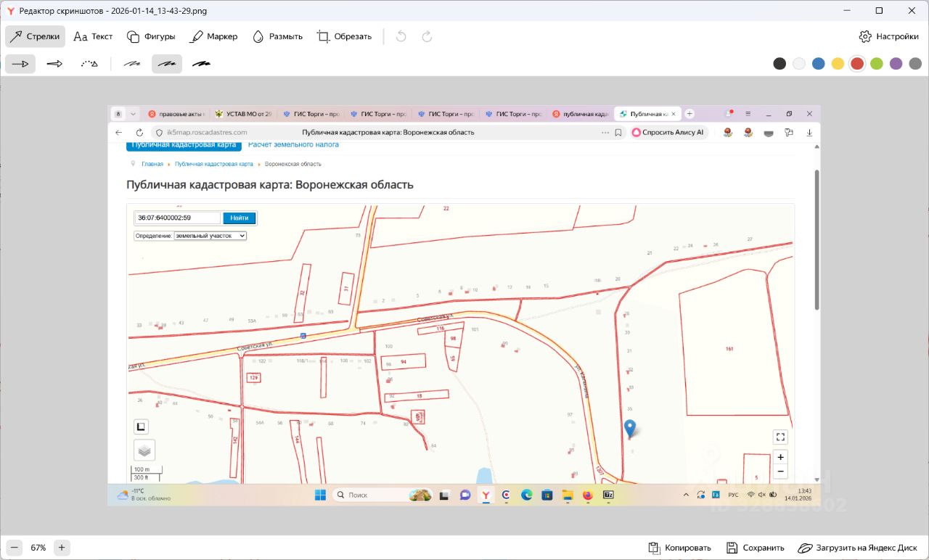Click the redo arrow icon
929x560 pixels.
click(427, 36)
